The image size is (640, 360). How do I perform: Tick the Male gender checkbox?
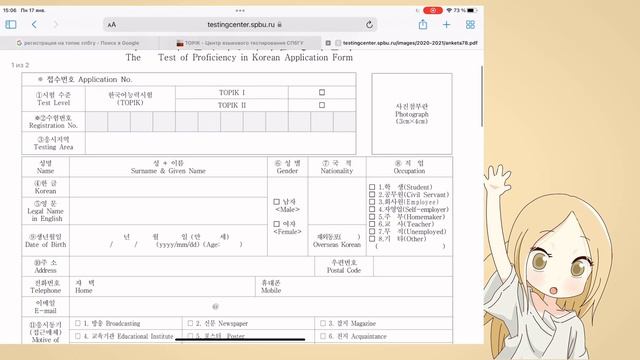pyautogui.click(x=276, y=202)
